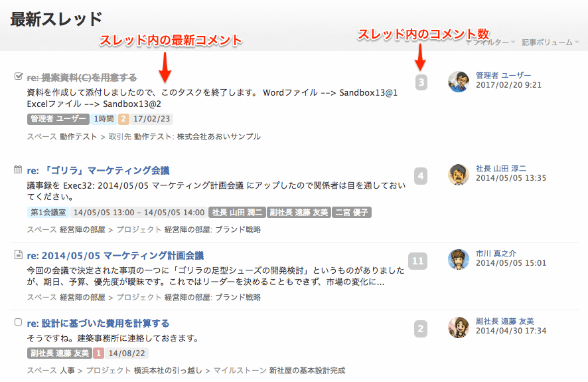
Task: Open thread re: 2014/05/05 マーケティング計画会議
Action: pos(115,256)
